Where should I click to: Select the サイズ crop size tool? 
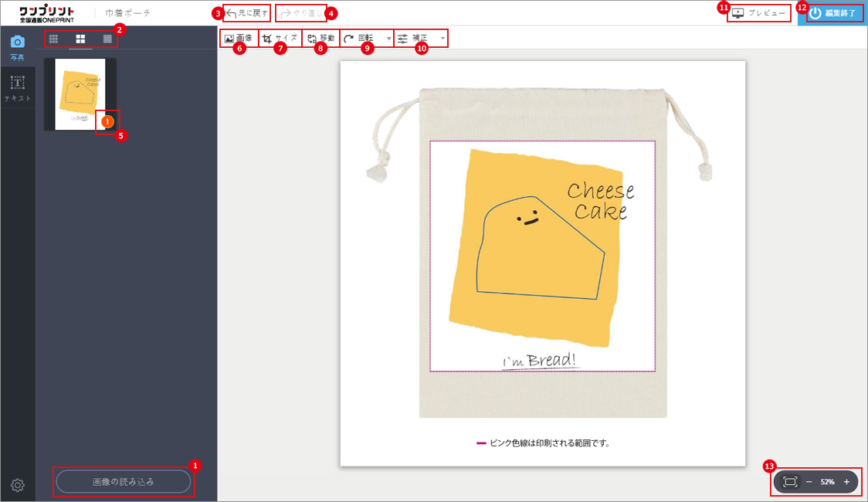pos(280,38)
